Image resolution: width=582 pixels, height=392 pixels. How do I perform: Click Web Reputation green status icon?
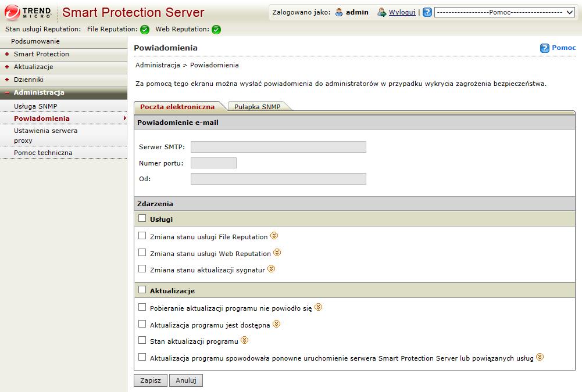(x=216, y=30)
